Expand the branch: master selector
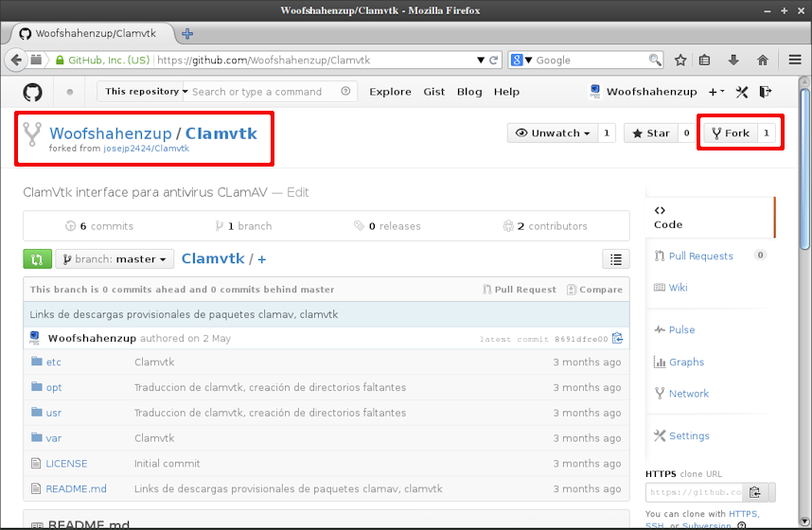Viewport: 812px width, 530px height. tap(115, 259)
